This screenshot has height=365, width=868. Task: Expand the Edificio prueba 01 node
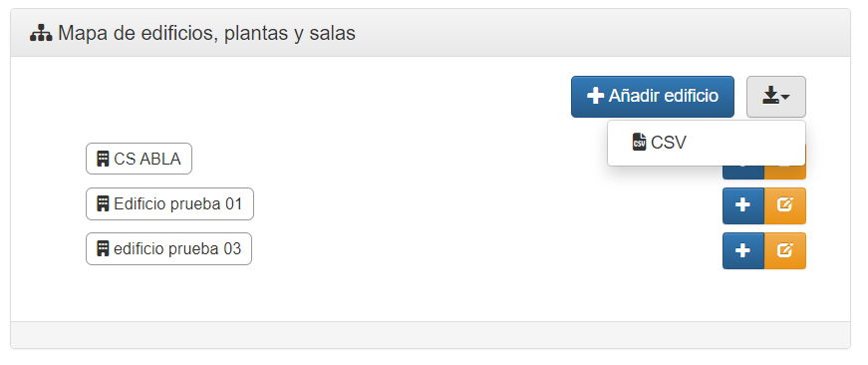coord(170,203)
